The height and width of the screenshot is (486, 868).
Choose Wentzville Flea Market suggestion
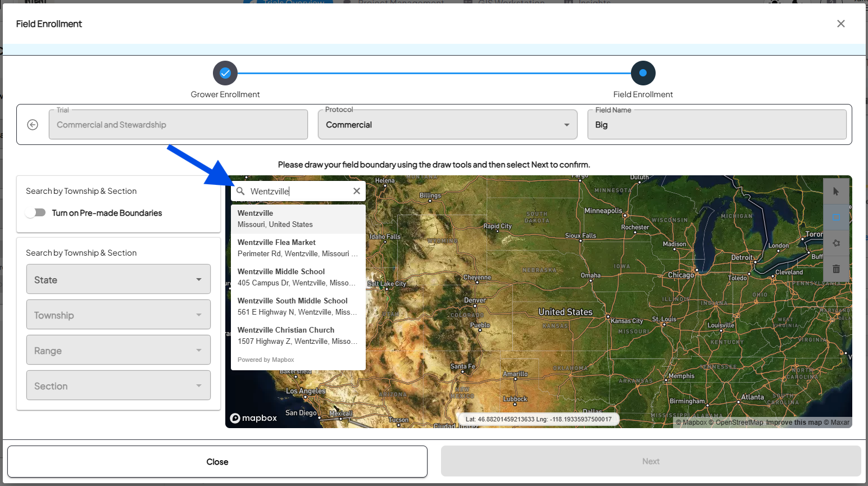[x=298, y=248]
